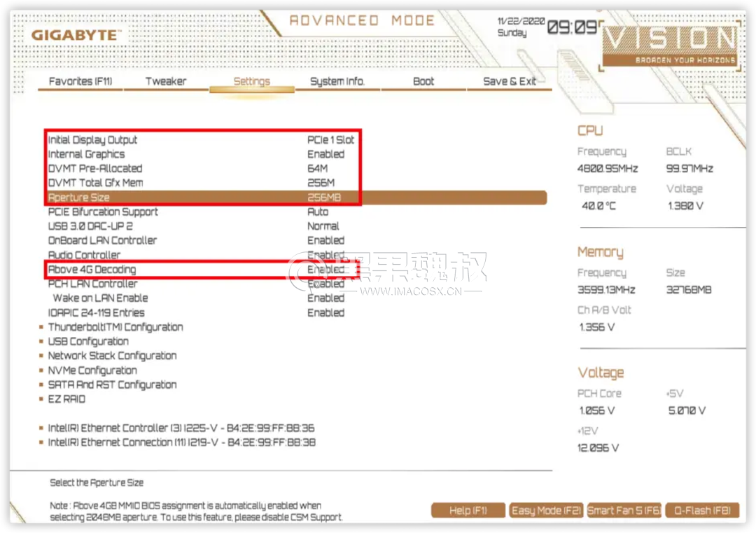
Task: Open Intel Ethernet Connection I219-V entry
Action: (181, 443)
